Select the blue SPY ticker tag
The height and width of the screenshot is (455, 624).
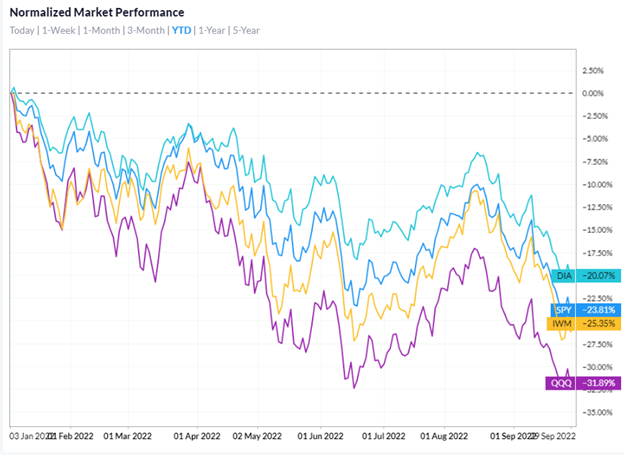pos(562,310)
